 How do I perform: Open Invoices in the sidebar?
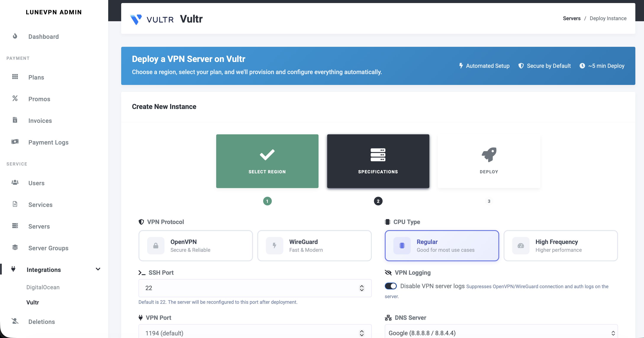pyautogui.click(x=40, y=121)
